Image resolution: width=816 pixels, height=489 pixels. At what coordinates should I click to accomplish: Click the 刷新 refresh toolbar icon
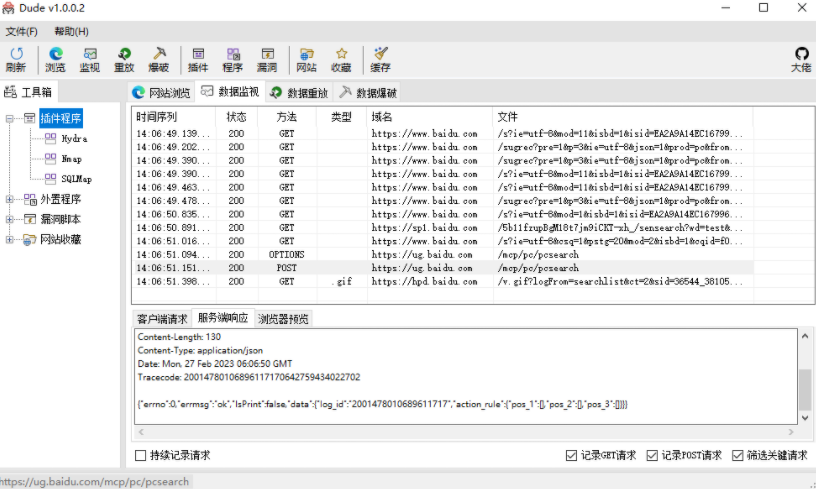click(x=16, y=54)
